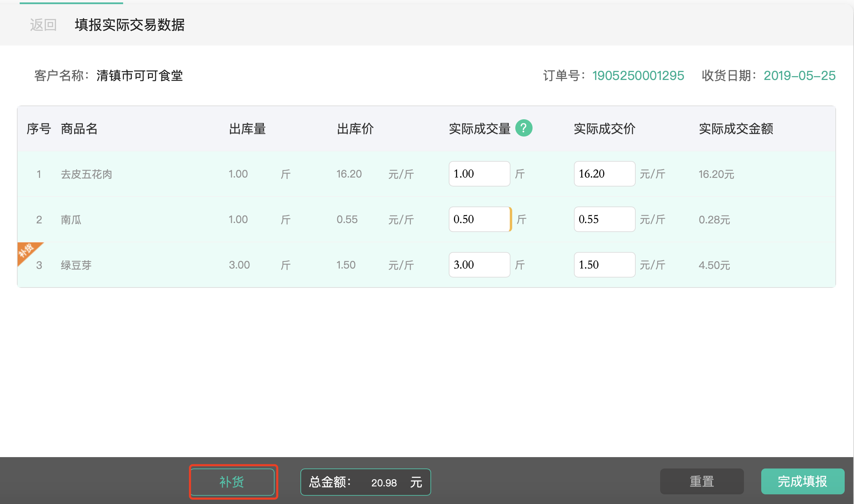The image size is (854, 504).
Task: Click the actual quantity field for 去皮五花肉
Action: tap(479, 174)
